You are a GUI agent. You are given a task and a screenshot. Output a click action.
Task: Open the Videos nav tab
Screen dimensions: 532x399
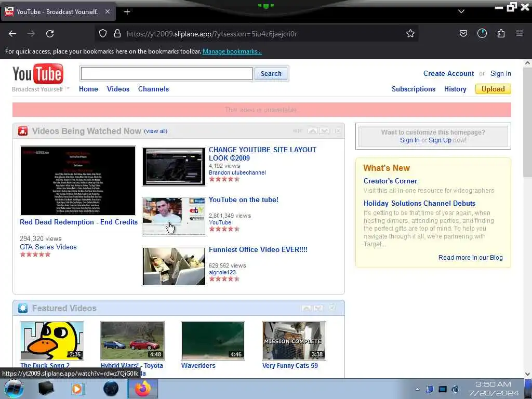118,89
